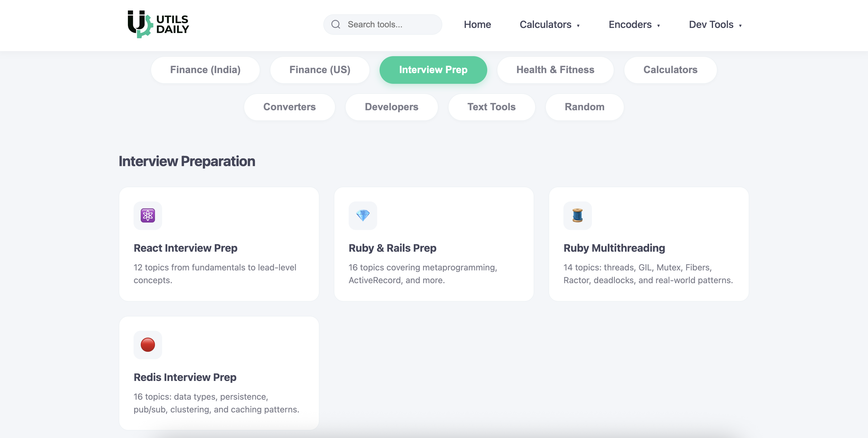Open the React Interview Prep card
This screenshot has width=868, height=438.
219,243
